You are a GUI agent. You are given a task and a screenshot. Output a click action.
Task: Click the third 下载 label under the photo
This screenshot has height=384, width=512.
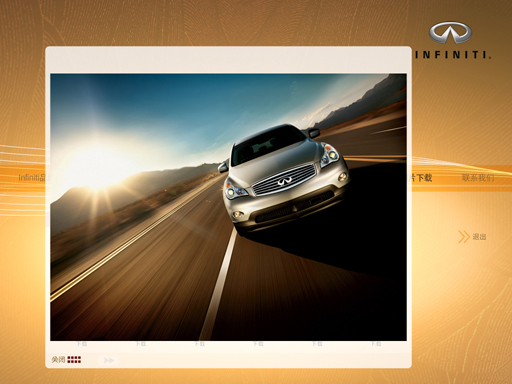coord(200,344)
